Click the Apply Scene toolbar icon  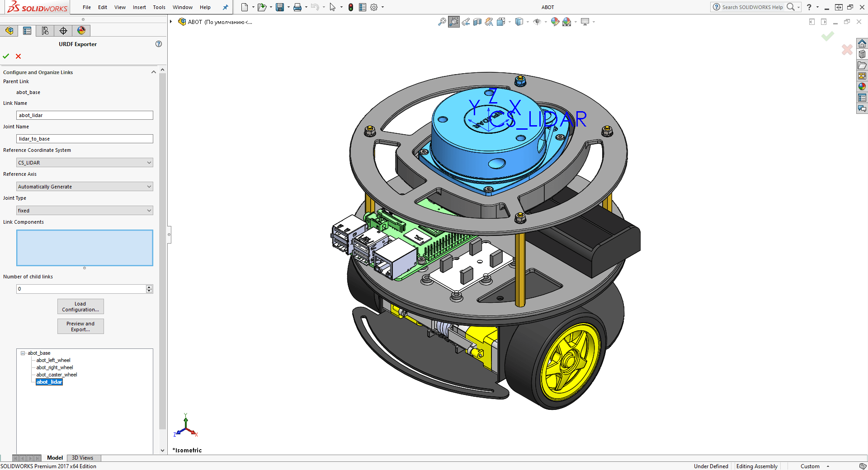pos(567,22)
